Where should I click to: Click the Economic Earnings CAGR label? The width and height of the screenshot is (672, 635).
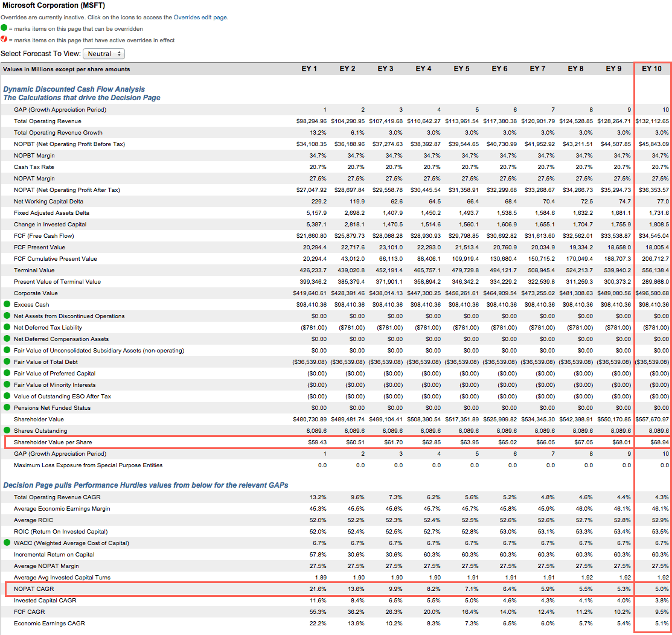point(50,624)
